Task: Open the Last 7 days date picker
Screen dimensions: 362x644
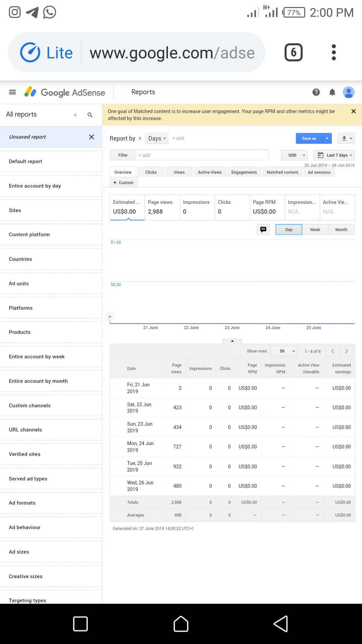Action: [x=334, y=155]
